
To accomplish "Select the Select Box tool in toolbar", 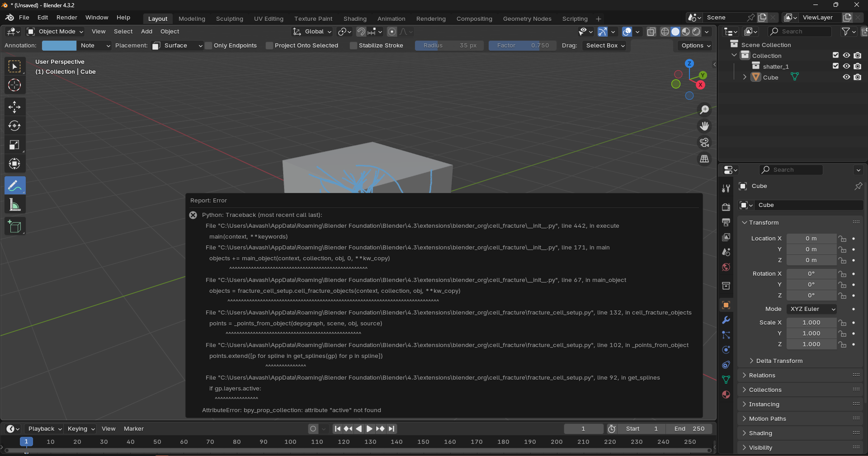I will coord(14,67).
